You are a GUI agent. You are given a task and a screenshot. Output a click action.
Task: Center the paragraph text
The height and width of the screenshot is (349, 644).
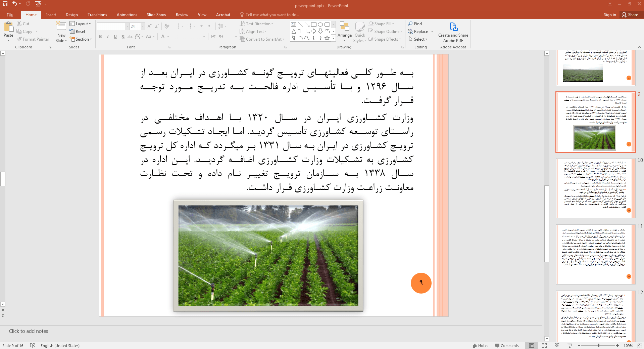[184, 37]
